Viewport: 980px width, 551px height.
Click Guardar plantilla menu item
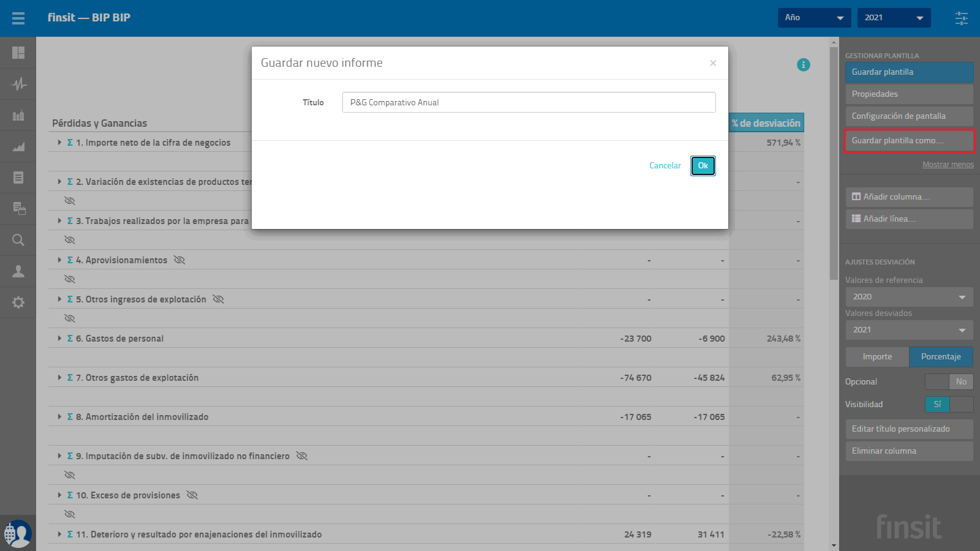pyautogui.click(x=909, y=72)
